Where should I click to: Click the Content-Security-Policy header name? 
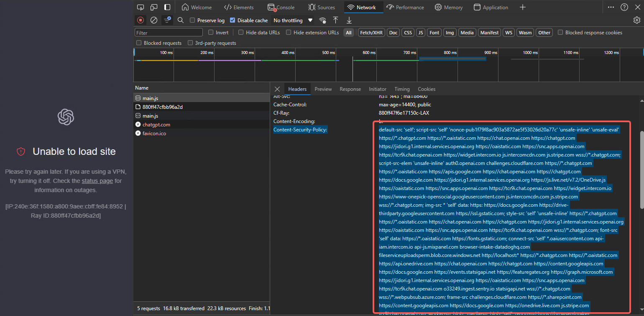(x=300, y=130)
